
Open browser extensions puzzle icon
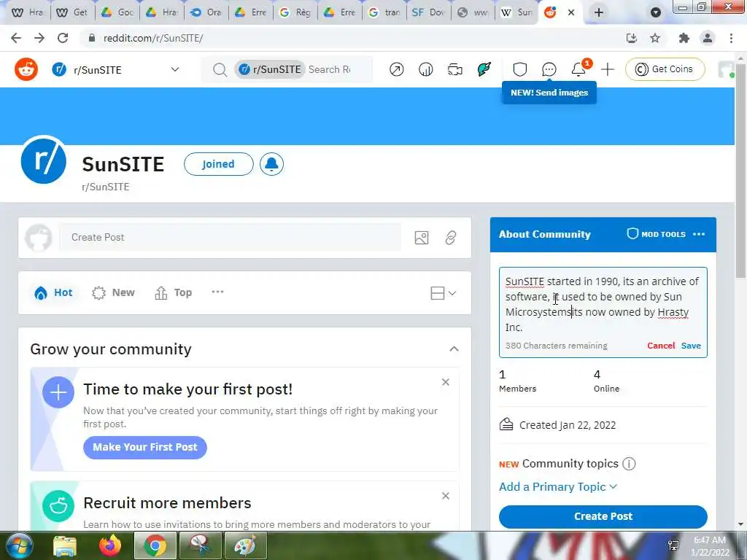684,38
